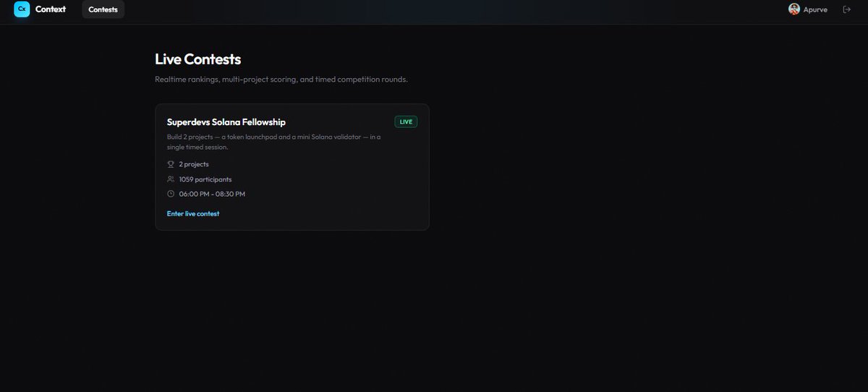Click the 2 projects text
Image resolution: width=868 pixels, height=392 pixels.
(x=194, y=164)
